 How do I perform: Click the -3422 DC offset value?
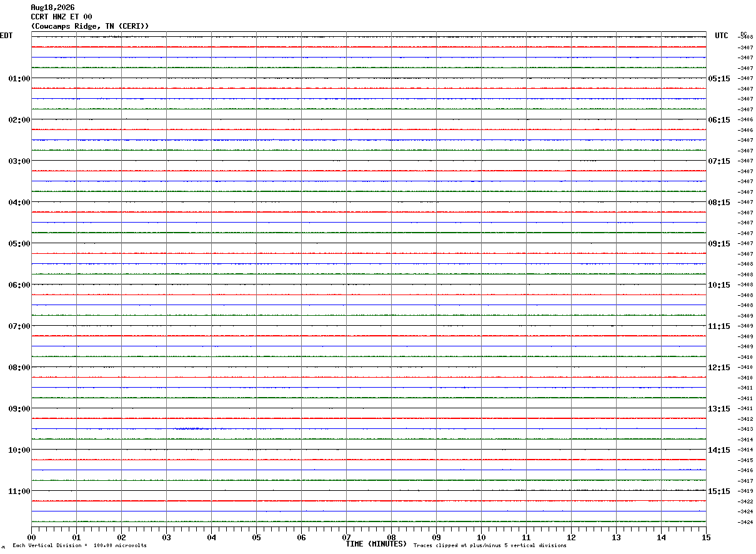tap(745, 501)
